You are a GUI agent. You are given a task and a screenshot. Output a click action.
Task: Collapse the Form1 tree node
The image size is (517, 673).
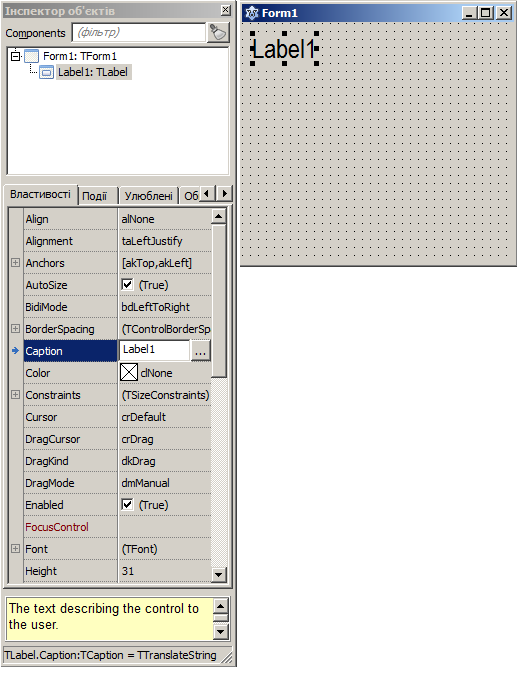(x=16, y=56)
